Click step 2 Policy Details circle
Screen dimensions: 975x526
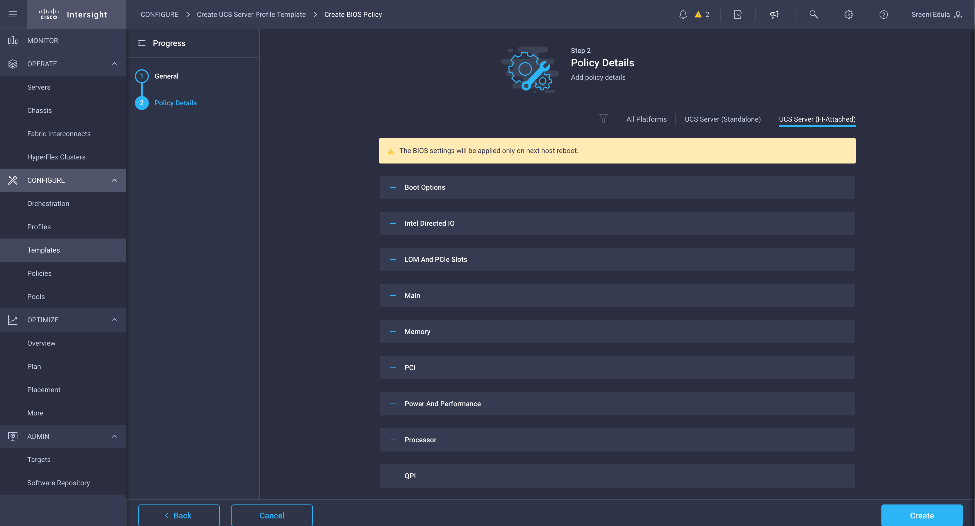point(142,103)
